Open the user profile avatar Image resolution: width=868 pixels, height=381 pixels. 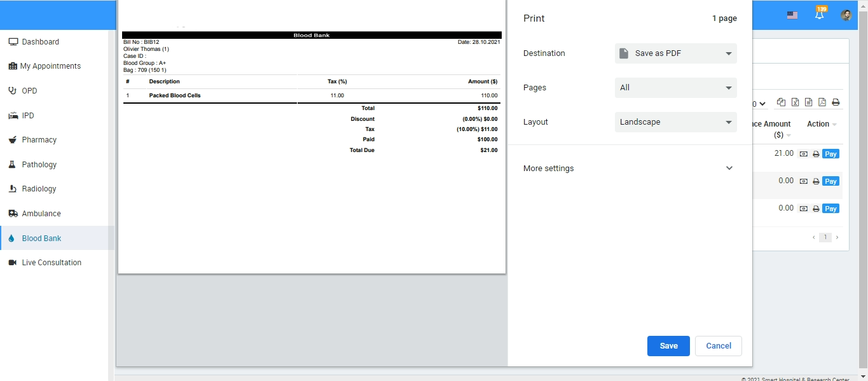pyautogui.click(x=846, y=15)
